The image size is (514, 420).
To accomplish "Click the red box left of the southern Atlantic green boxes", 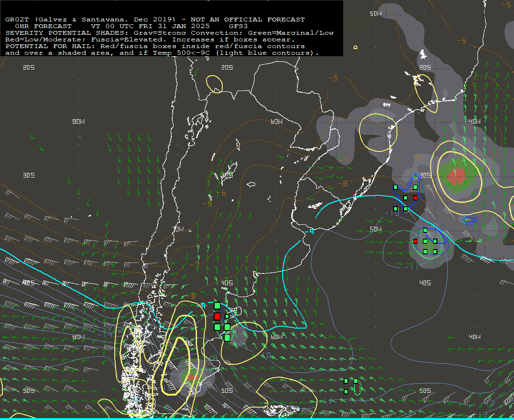I will (x=415, y=241).
